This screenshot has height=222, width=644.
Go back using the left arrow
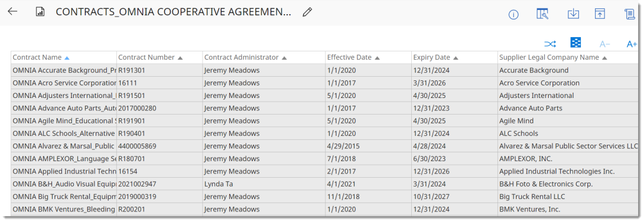[12, 11]
